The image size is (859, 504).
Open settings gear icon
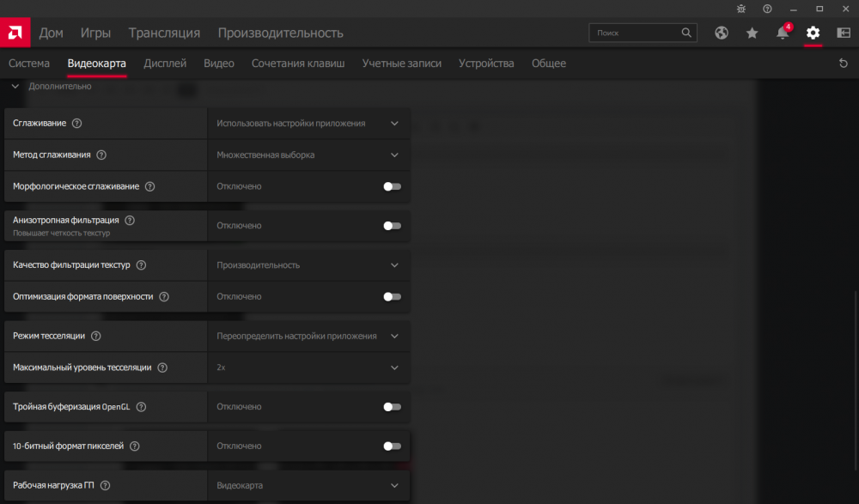(x=813, y=33)
